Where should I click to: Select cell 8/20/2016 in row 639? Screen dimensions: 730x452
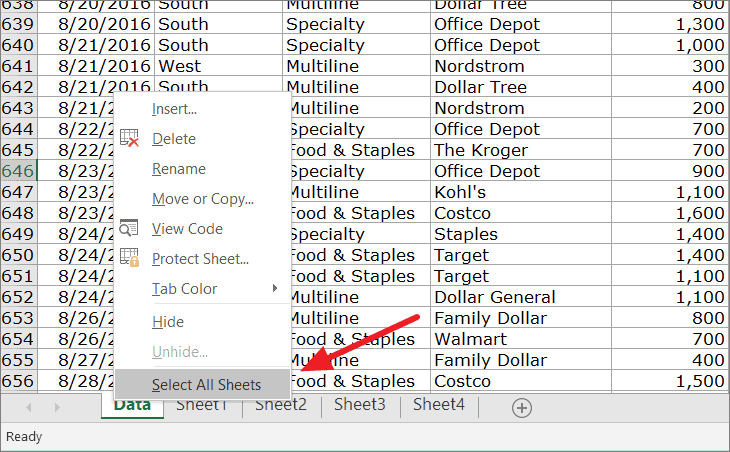(x=95, y=24)
